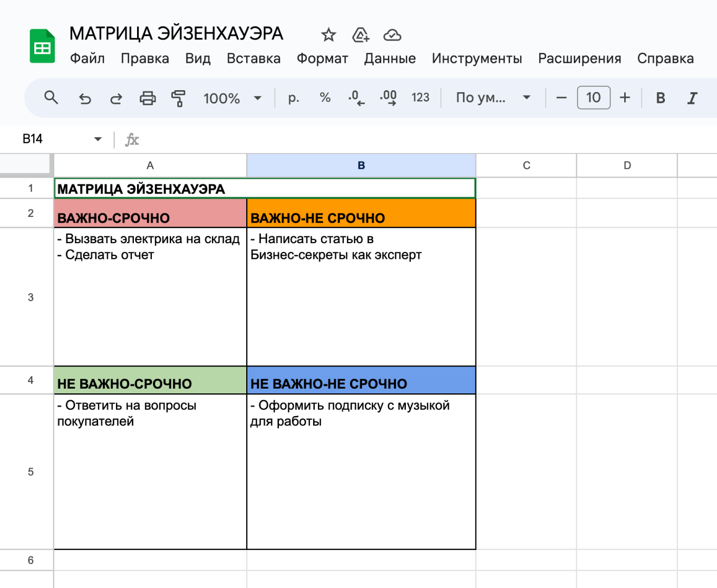The height and width of the screenshot is (588, 717).
Task: Toggle bold formatting
Action: [660, 98]
